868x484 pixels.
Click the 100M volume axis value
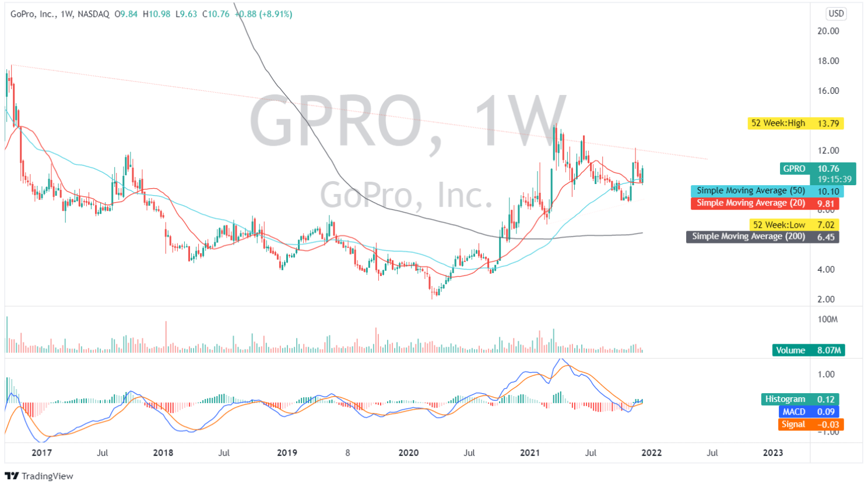(827, 320)
